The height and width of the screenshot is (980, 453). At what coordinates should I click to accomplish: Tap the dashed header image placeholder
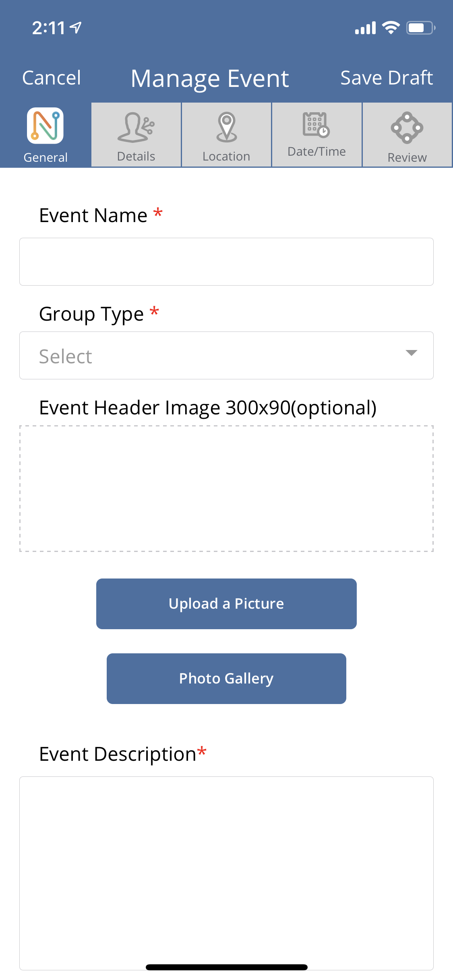coord(226,488)
